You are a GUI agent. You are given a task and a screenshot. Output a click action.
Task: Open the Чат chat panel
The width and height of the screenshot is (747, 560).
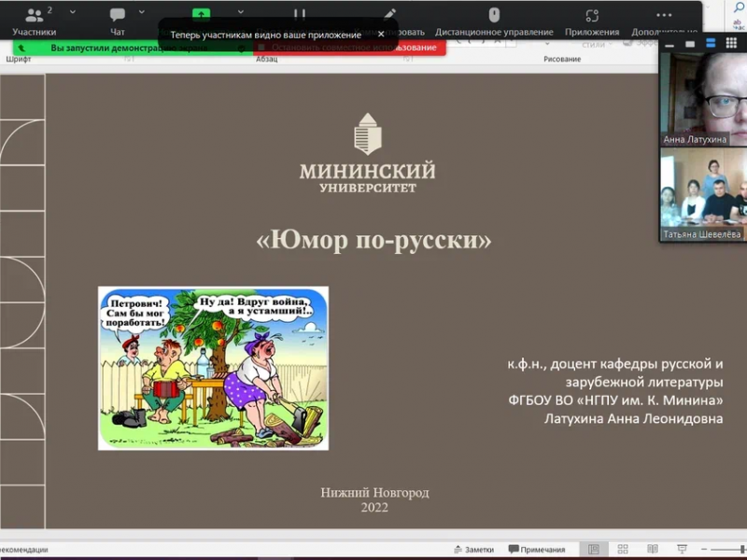click(x=118, y=21)
